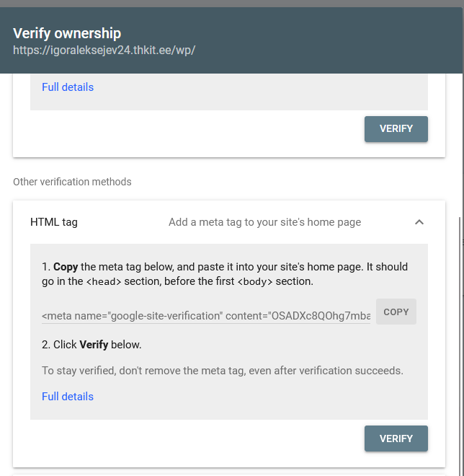Click the <head> code snippet text
Viewport: 464px width, 476px height.
[x=104, y=282]
